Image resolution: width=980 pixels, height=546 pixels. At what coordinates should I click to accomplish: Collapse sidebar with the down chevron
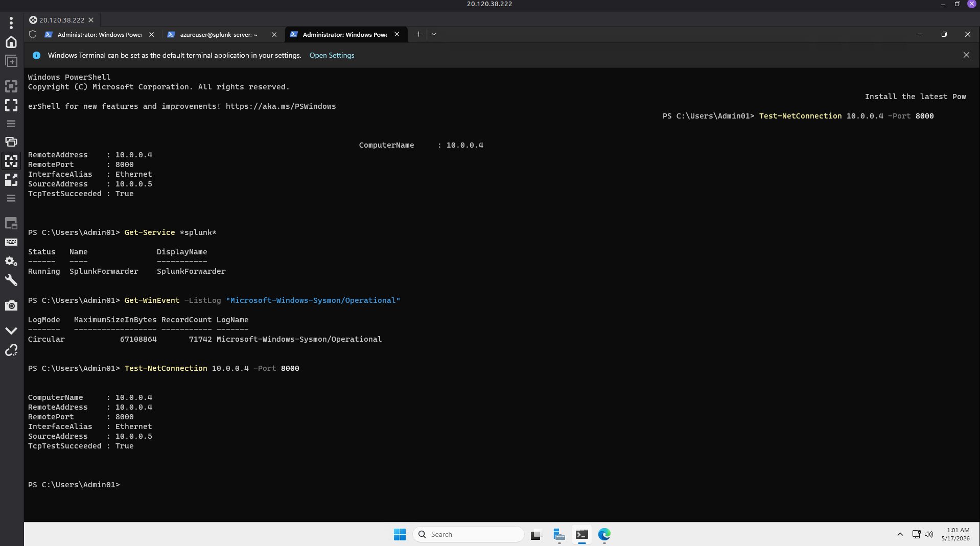tap(11, 330)
